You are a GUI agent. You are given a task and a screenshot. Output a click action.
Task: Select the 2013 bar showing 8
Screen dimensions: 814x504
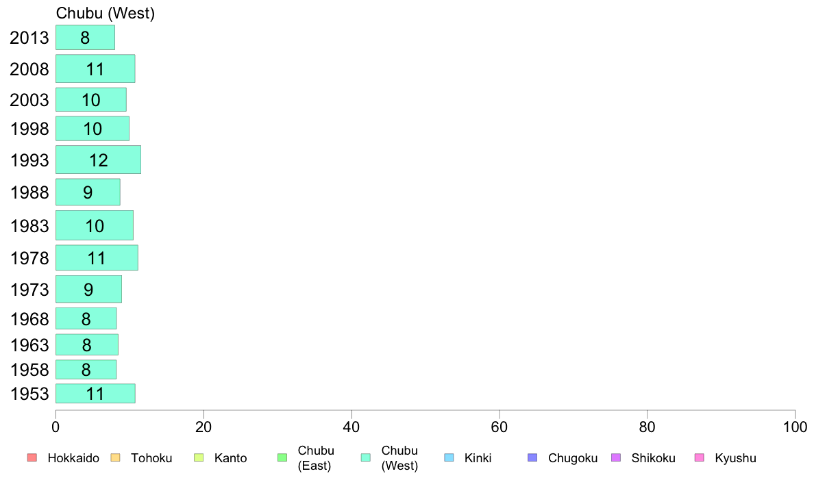click(85, 38)
